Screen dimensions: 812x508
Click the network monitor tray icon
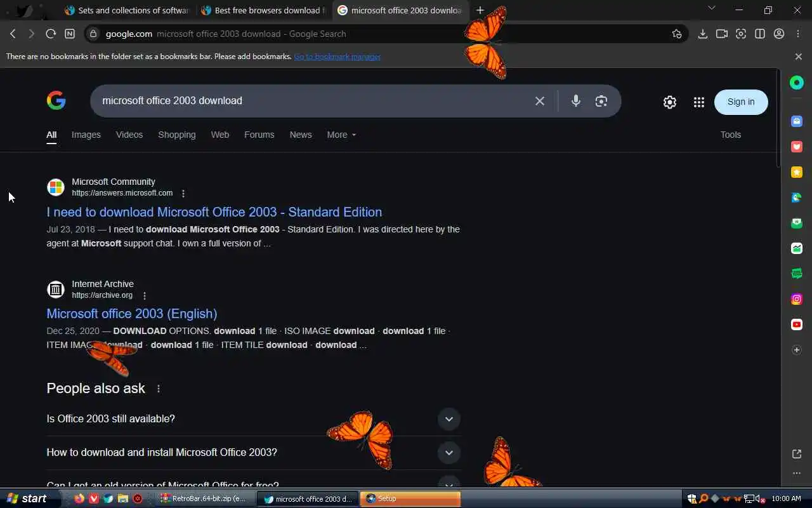point(749,498)
